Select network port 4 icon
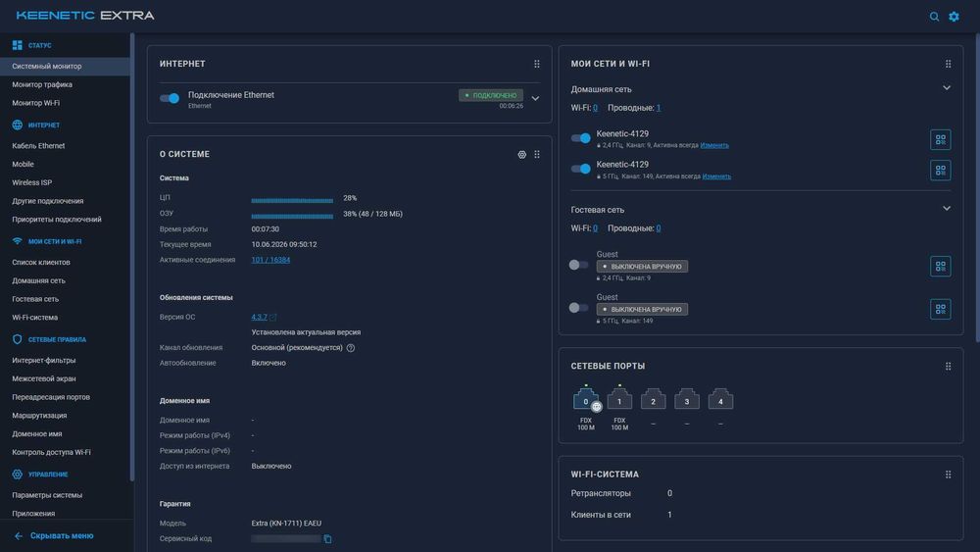Viewport: 980px width, 552px height. pyautogui.click(x=720, y=399)
